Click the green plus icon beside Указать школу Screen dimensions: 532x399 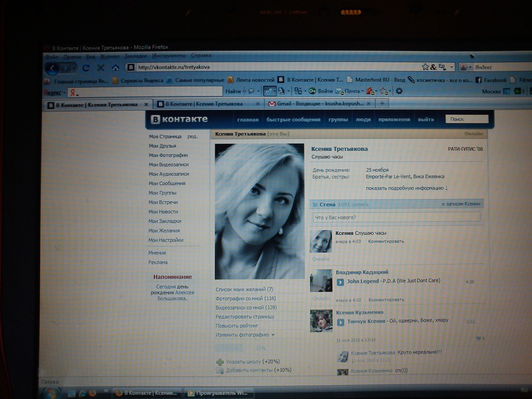[x=220, y=362]
